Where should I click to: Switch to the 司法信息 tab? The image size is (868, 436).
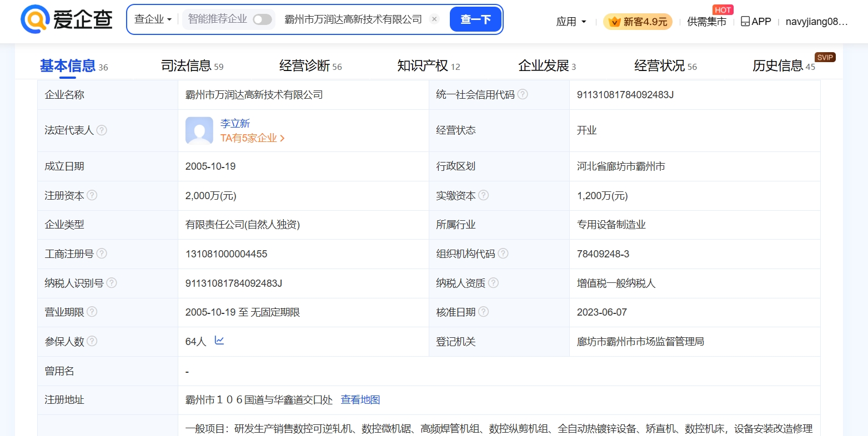pos(192,66)
